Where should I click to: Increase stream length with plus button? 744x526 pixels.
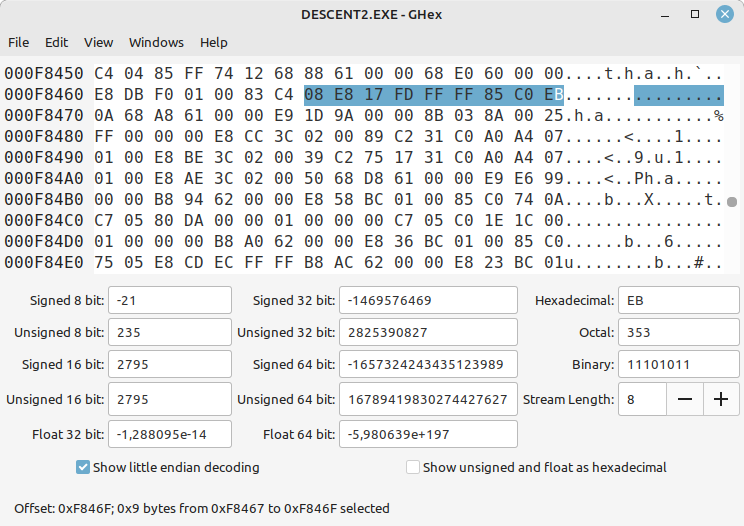click(x=721, y=399)
